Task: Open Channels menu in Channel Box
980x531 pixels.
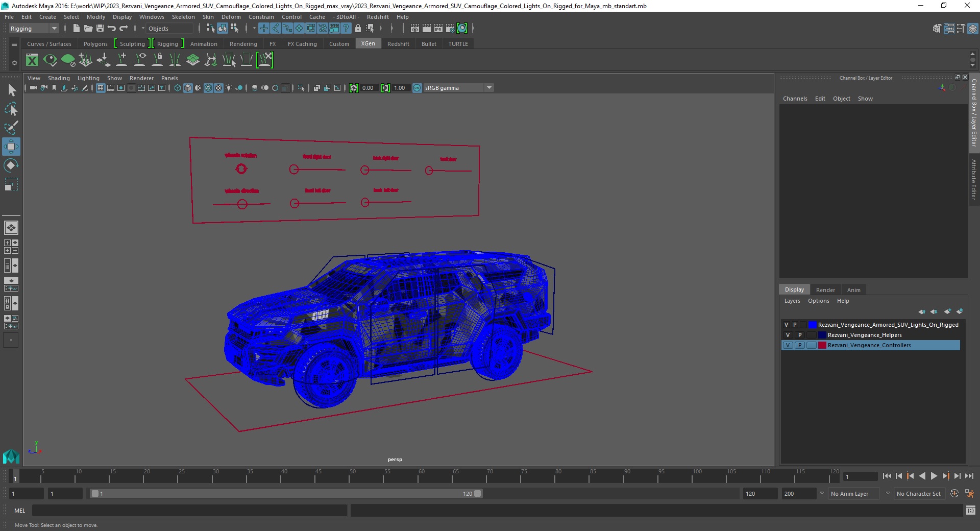Action: click(x=795, y=99)
